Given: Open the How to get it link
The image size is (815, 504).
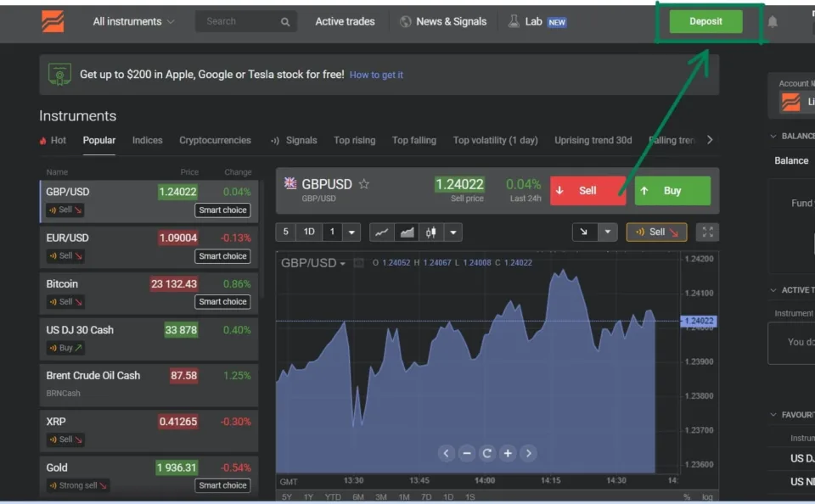Looking at the screenshot, I should pos(376,75).
